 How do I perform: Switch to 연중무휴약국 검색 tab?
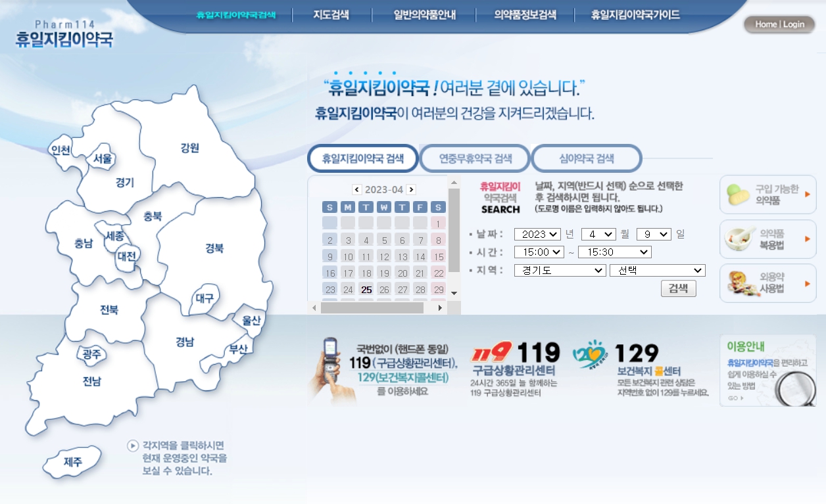[x=475, y=158]
